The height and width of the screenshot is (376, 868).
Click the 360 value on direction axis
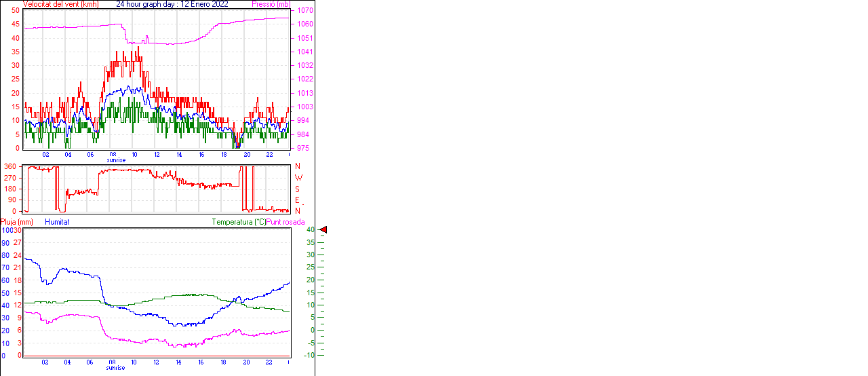tap(10, 166)
